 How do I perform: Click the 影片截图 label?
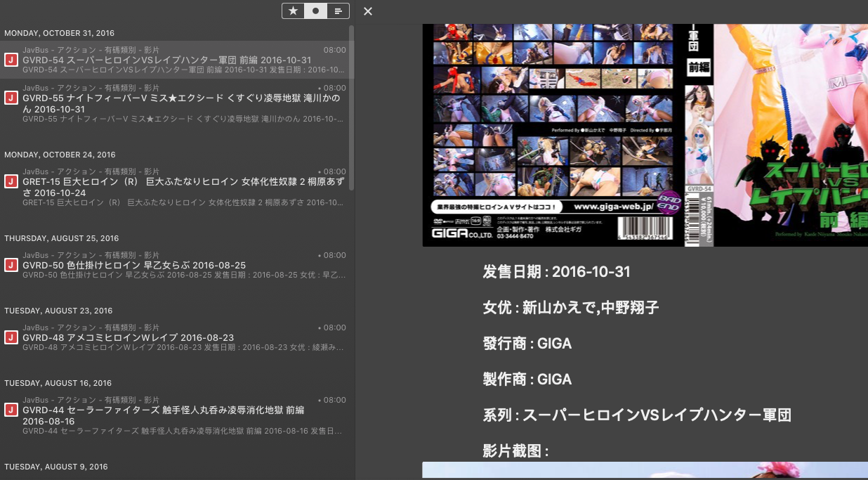[515, 451]
